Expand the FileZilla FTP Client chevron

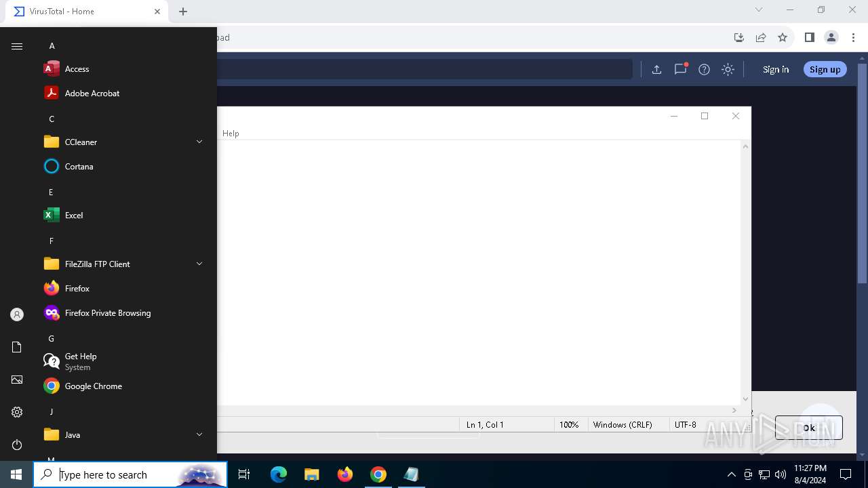(199, 264)
